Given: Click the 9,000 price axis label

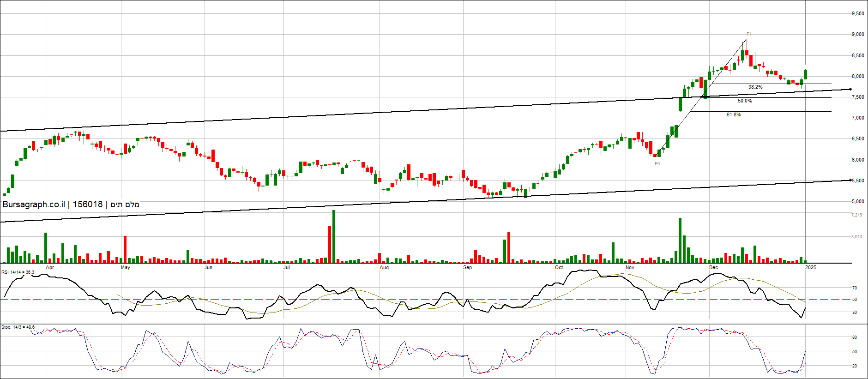Looking at the screenshot, I should coord(857,34).
